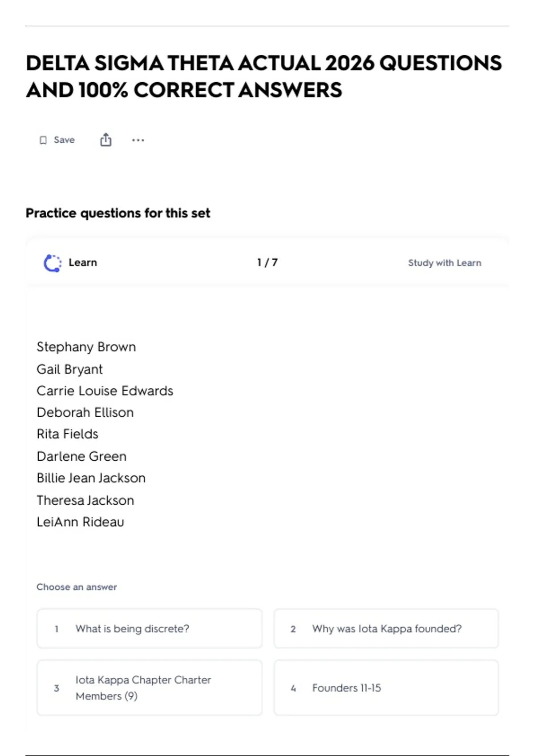Screen dimensions: 534x756
Task: Click the Choose an answer label
Action: pos(77,587)
